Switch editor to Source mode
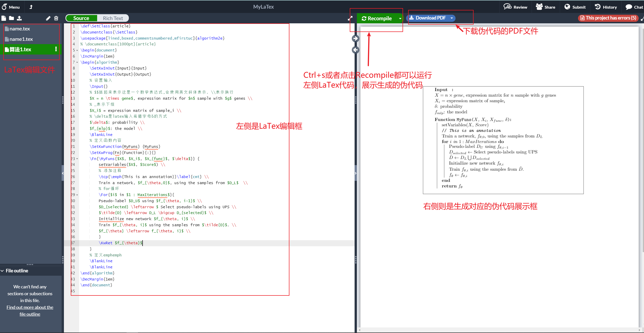The image size is (644, 333). pyautogui.click(x=81, y=18)
